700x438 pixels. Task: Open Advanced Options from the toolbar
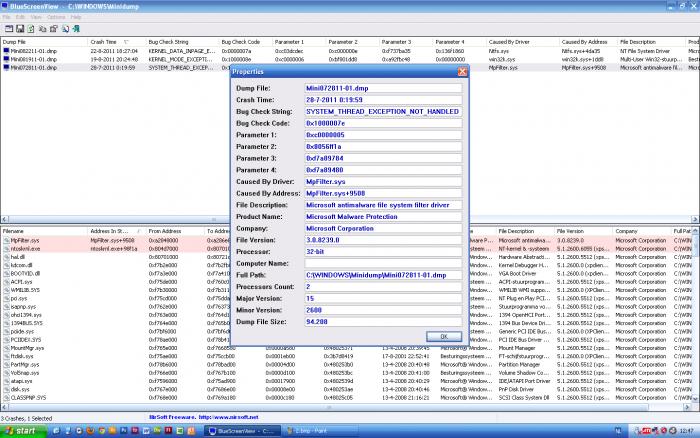click(9, 29)
